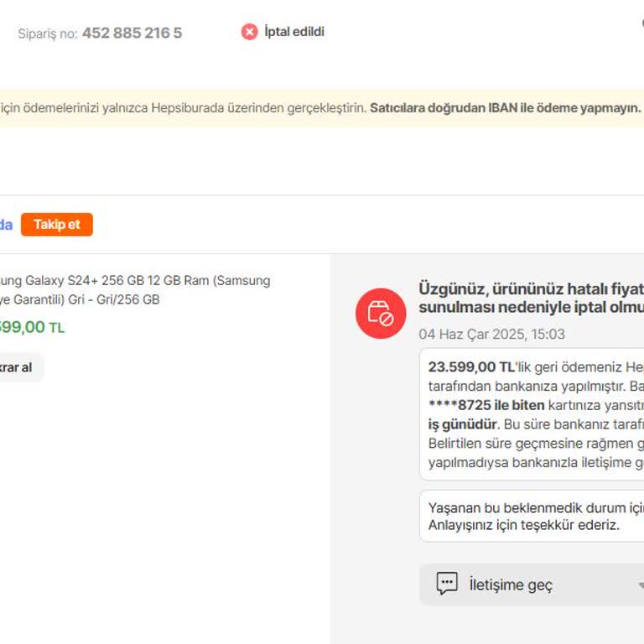Click the IBAN payment warning banner
644x644 pixels.
[x=322, y=108]
